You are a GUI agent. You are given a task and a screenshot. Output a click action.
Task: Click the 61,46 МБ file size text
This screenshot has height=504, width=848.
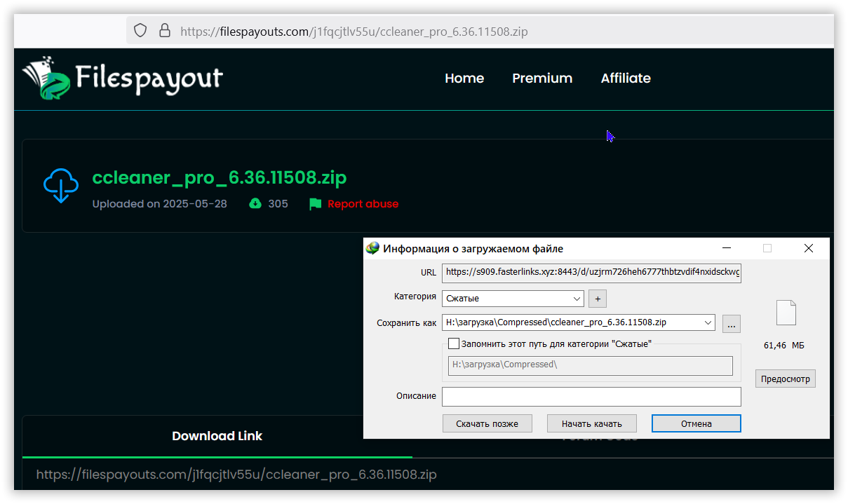pyautogui.click(x=784, y=346)
